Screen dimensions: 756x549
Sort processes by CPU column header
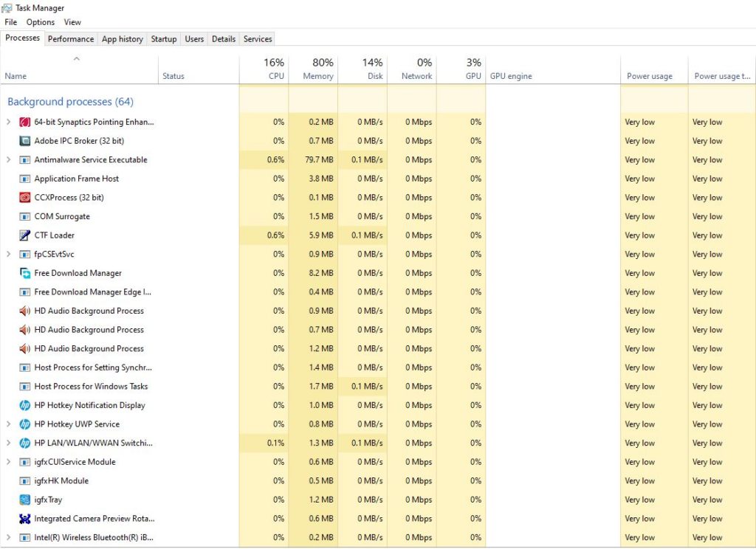pyautogui.click(x=264, y=69)
